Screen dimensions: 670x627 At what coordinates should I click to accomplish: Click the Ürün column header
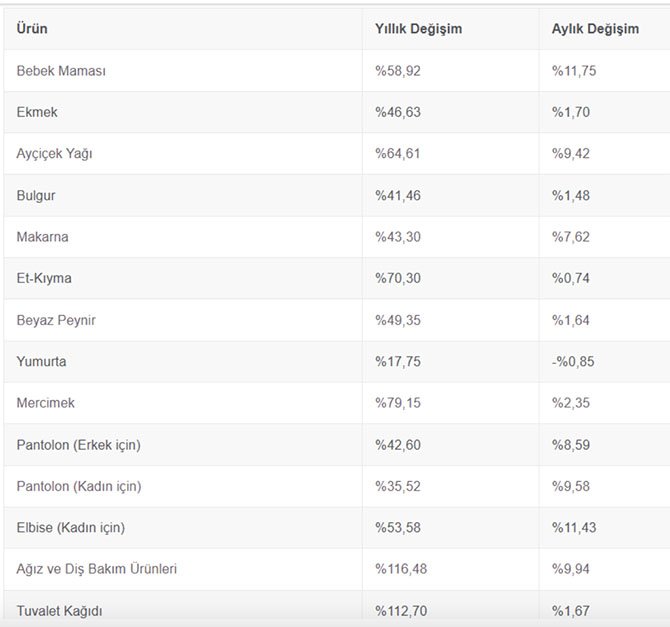click(x=32, y=29)
